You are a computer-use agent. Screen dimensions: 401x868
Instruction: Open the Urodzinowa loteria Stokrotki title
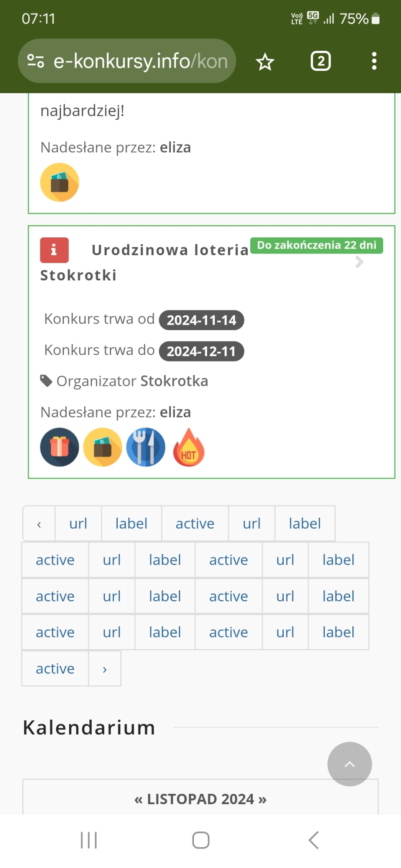click(x=169, y=250)
